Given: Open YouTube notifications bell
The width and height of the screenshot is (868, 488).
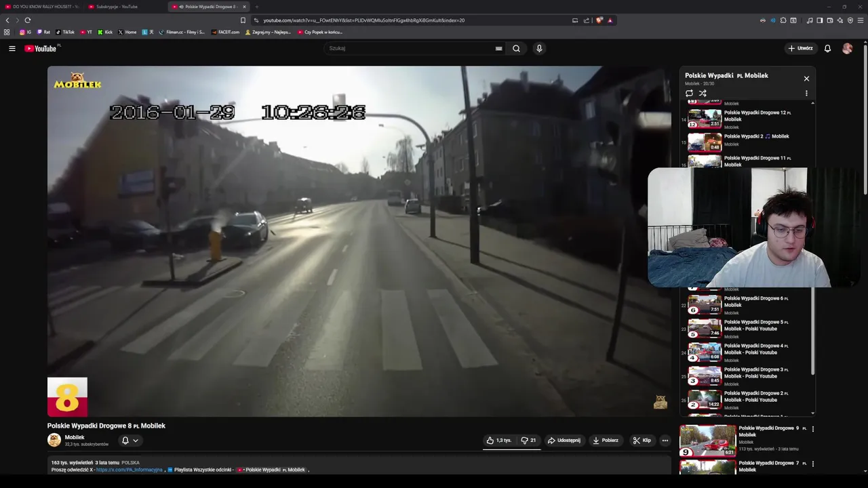Looking at the screenshot, I should 827,48.
